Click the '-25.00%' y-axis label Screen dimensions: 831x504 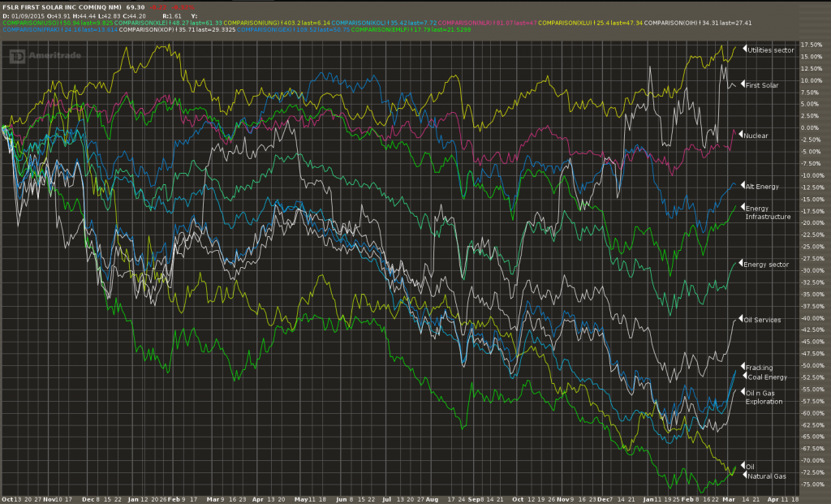tap(812, 247)
